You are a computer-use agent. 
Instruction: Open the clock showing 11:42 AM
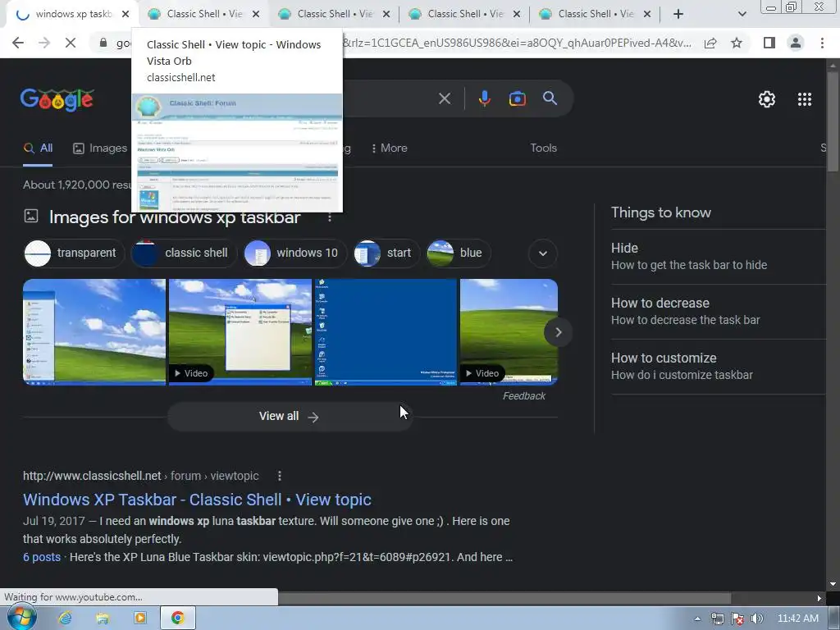[797, 619]
